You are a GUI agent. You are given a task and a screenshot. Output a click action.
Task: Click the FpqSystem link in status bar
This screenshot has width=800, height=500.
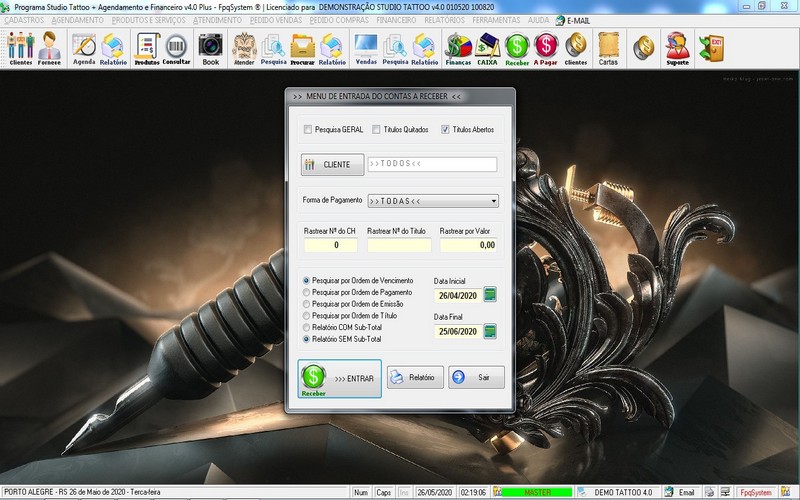pyautogui.click(x=756, y=492)
